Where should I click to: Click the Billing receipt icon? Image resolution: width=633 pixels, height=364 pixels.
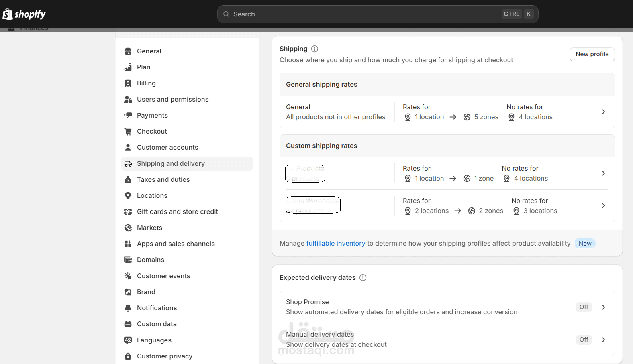128,83
